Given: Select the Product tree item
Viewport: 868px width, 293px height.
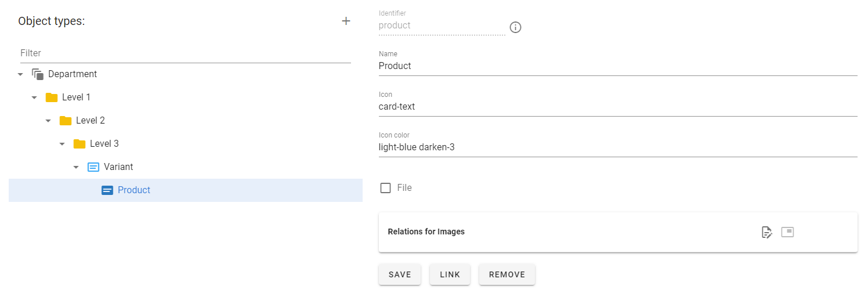Looking at the screenshot, I should click(x=186, y=190).
